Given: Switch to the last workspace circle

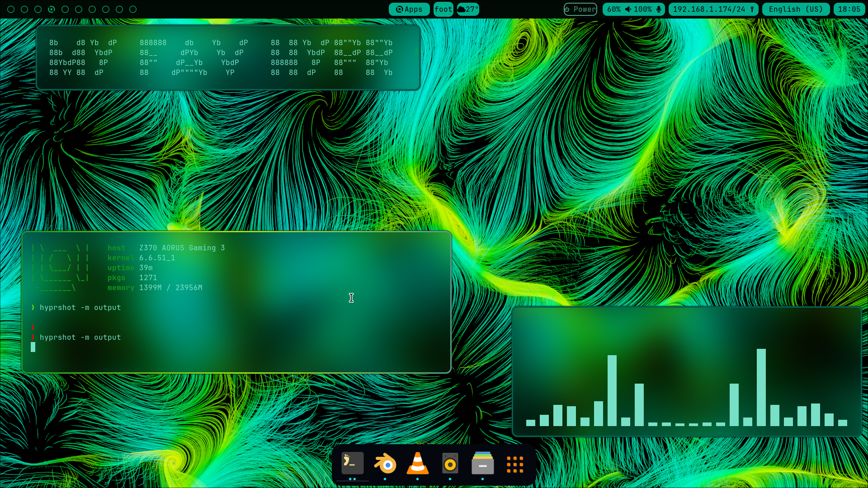Looking at the screenshot, I should tap(133, 9).
